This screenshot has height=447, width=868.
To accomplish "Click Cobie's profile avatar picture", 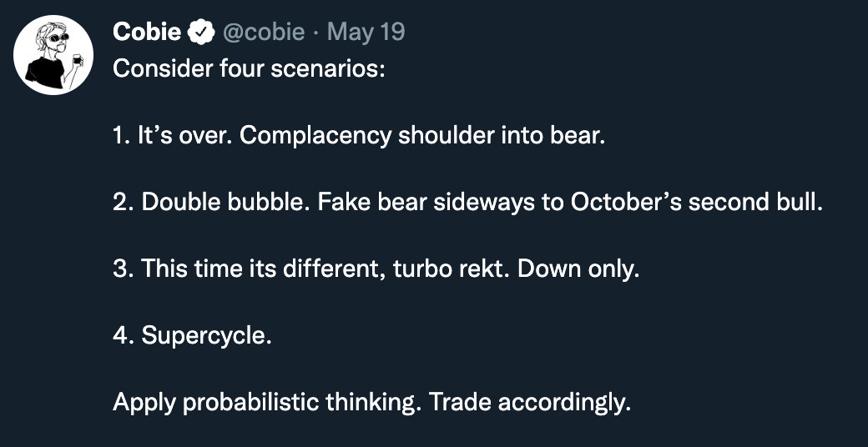I will click(53, 55).
